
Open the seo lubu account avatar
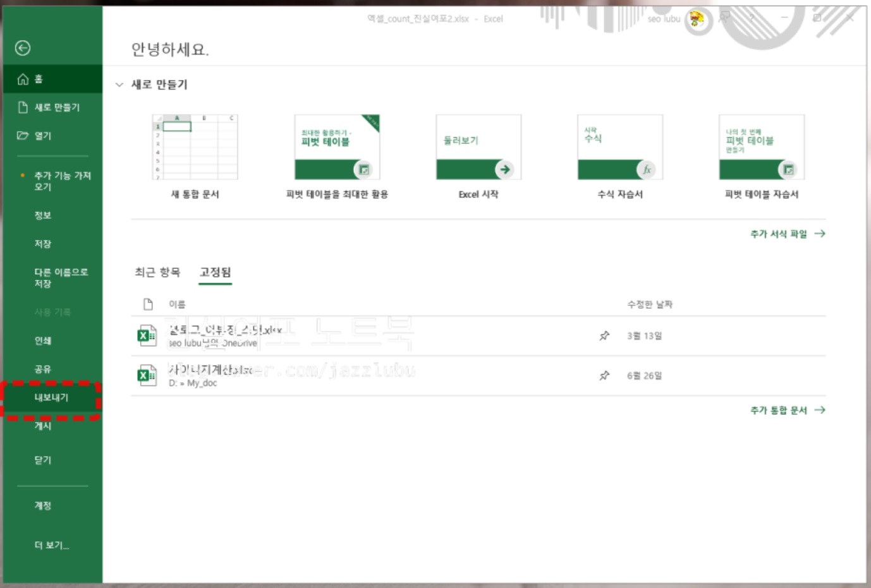tap(697, 19)
